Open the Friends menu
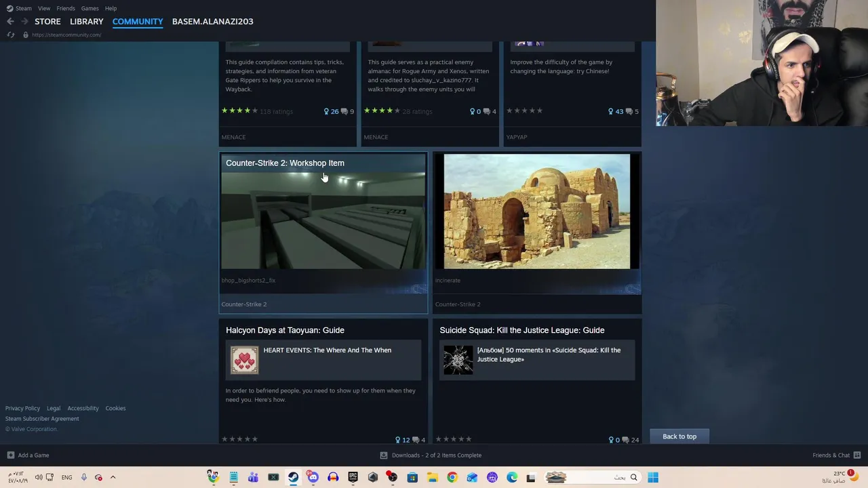868x488 pixels. click(66, 8)
